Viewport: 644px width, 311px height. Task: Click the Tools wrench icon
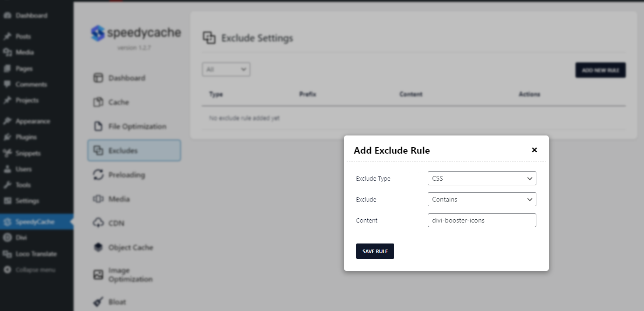pos(7,185)
